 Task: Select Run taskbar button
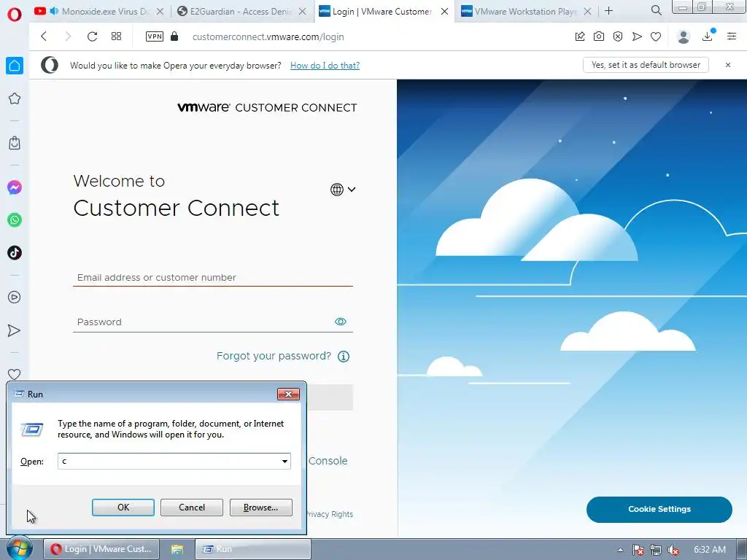pos(253,549)
